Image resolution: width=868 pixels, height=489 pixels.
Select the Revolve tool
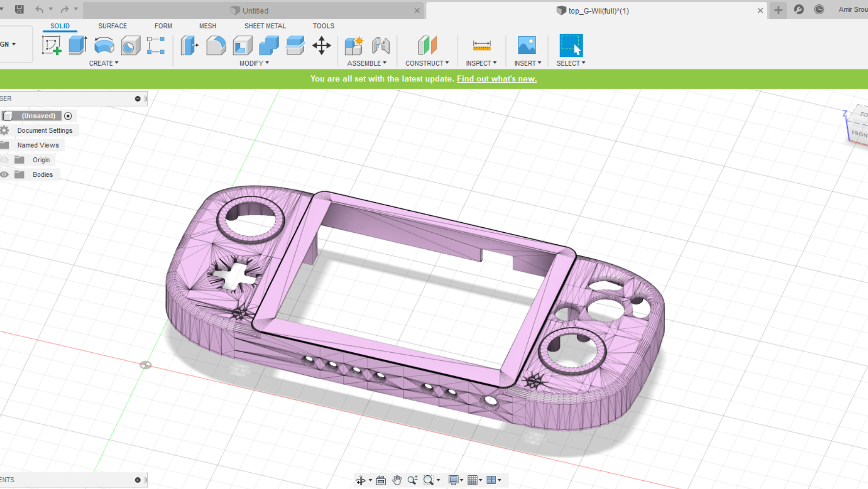pyautogui.click(x=104, y=46)
